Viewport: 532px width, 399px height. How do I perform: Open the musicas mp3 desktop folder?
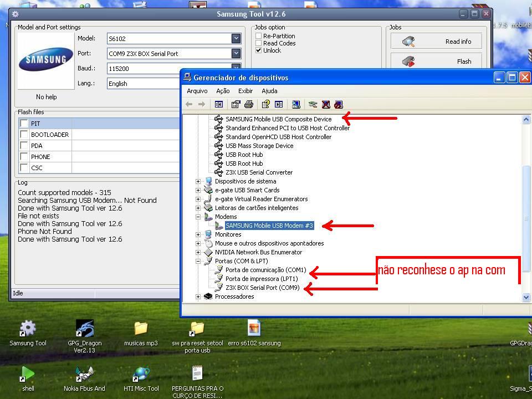(141, 333)
